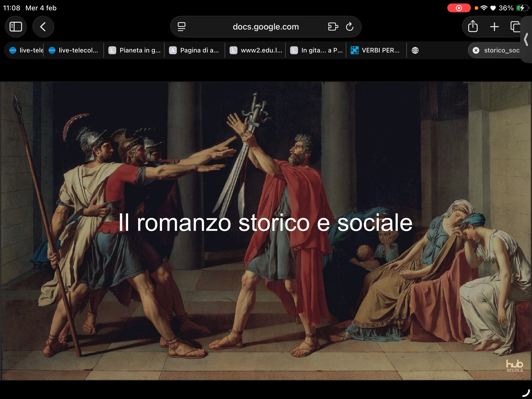Screen dimensions: 532x399
Task: Go back with the back arrow
Action: [43, 27]
